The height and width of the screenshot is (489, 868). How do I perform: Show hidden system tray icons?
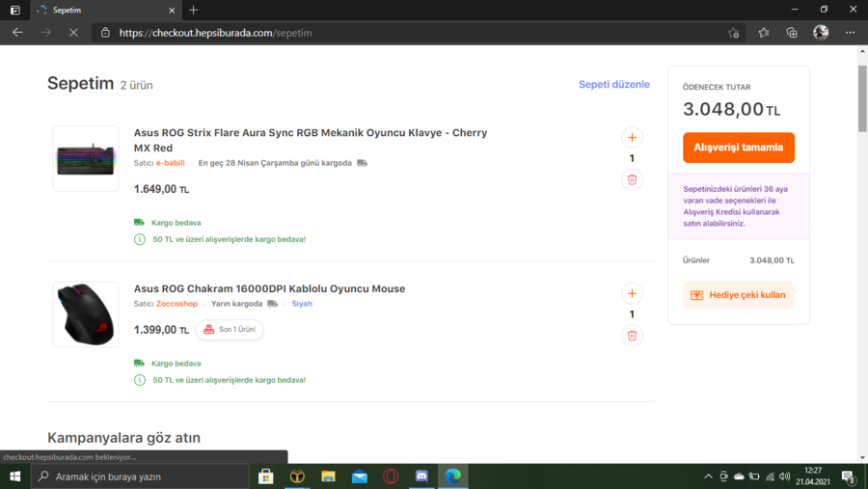click(x=708, y=476)
